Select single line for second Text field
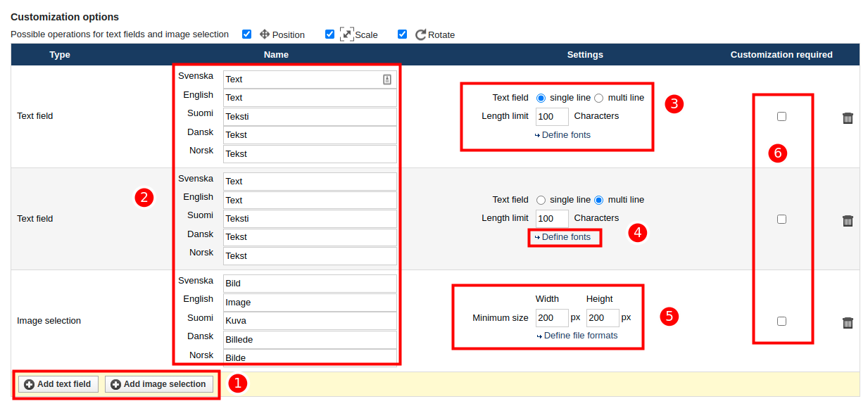The width and height of the screenshot is (868, 406). [541, 200]
